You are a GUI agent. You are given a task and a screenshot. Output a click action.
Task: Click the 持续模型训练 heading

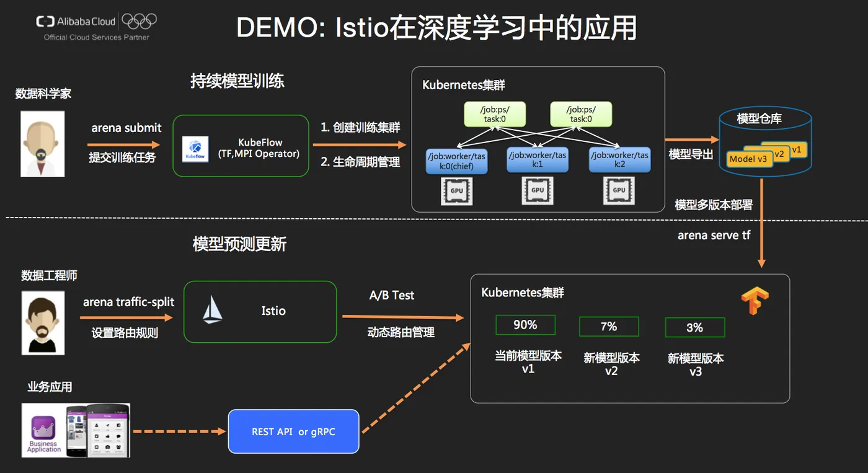coord(237,81)
